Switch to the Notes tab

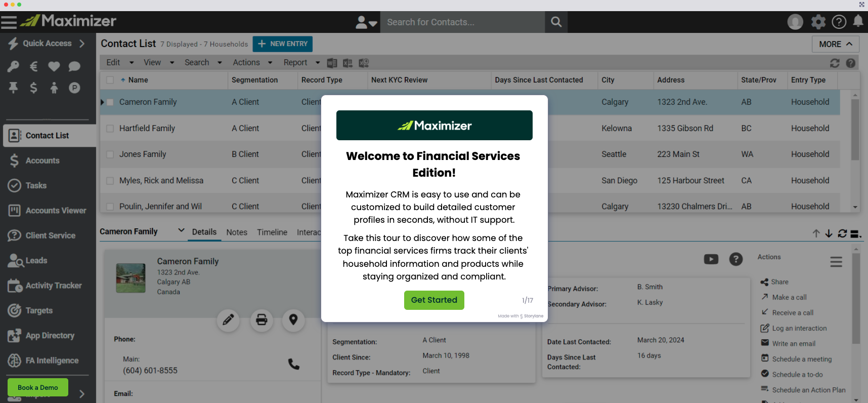pyautogui.click(x=237, y=232)
